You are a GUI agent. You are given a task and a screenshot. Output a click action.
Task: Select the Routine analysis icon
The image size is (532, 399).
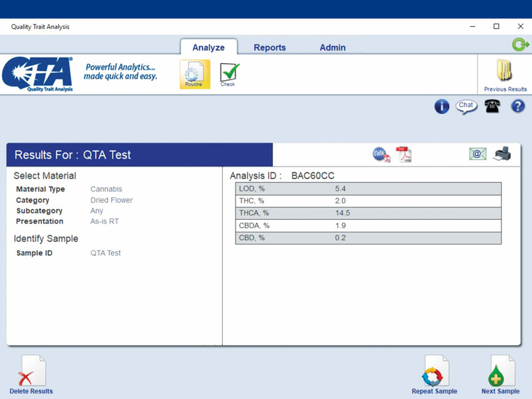tap(195, 74)
